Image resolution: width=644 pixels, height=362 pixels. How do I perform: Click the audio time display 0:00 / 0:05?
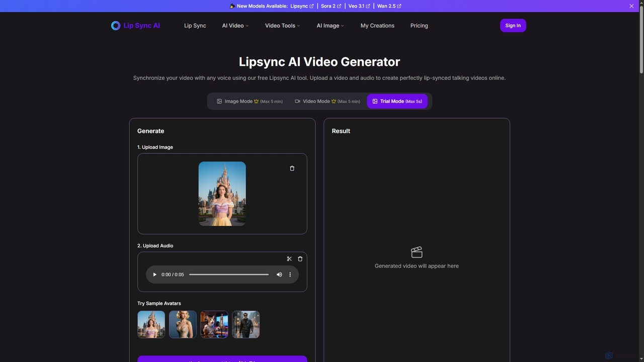click(173, 275)
